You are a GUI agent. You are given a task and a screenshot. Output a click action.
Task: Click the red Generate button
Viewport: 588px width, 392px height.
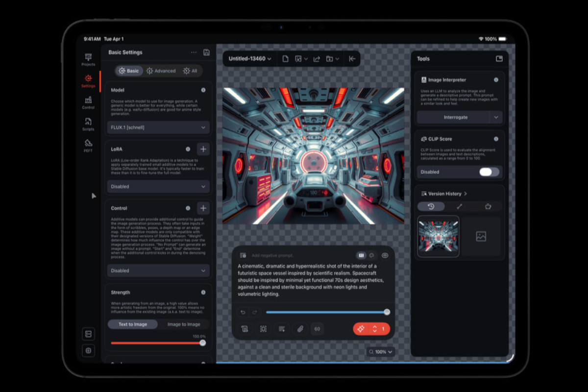tap(363, 329)
